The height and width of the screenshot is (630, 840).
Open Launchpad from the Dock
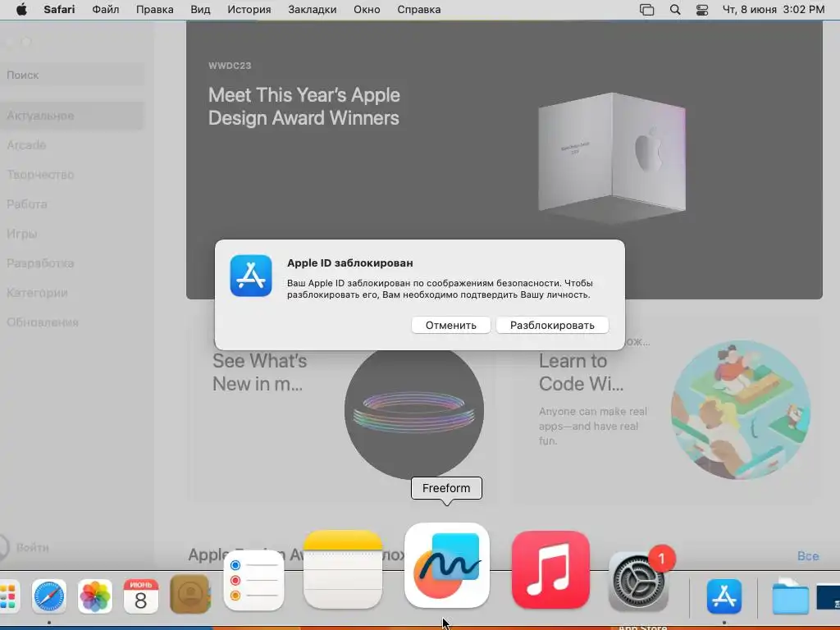pyautogui.click(x=8, y=596)
